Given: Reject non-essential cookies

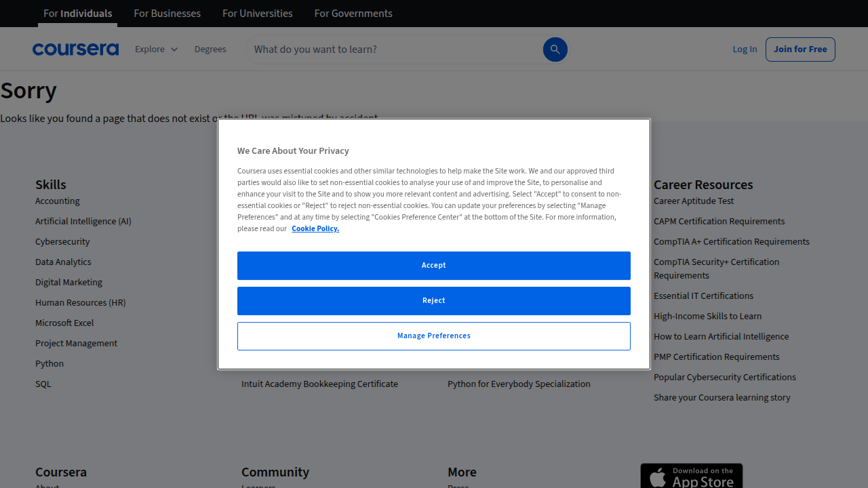Looking at the screenshot, I should [434, 301].
